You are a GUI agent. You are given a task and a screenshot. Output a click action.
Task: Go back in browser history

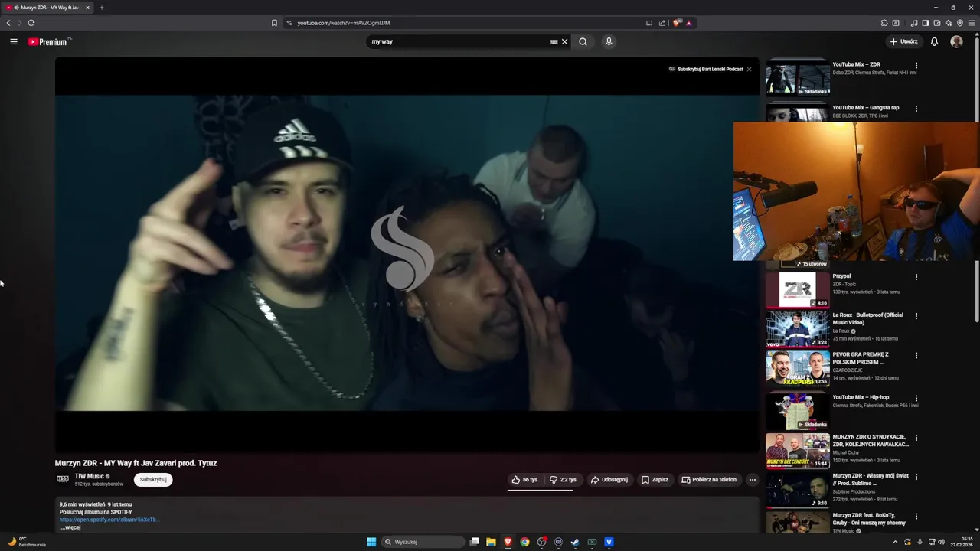(x=8, y=23)
